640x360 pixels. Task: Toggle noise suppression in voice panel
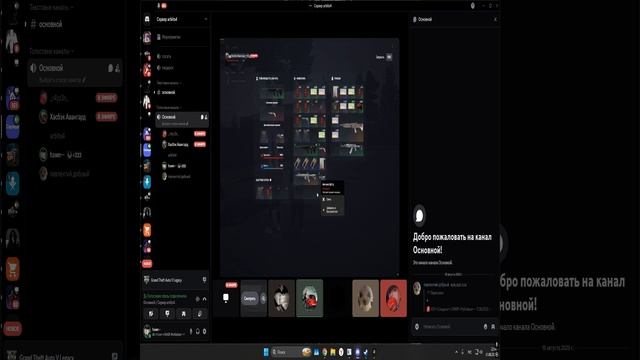[x=198, y=299]
